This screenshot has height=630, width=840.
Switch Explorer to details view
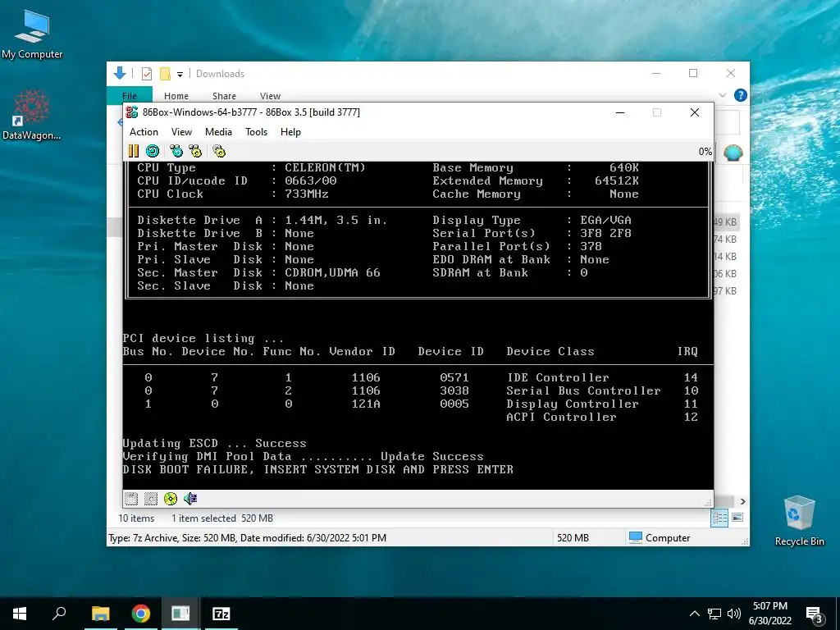click(x=719, y=518)
